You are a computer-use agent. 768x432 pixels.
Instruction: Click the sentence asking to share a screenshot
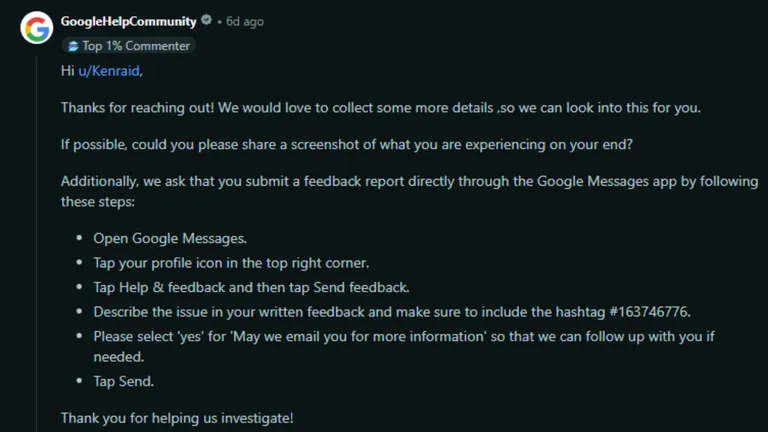(x=347, y=144)
